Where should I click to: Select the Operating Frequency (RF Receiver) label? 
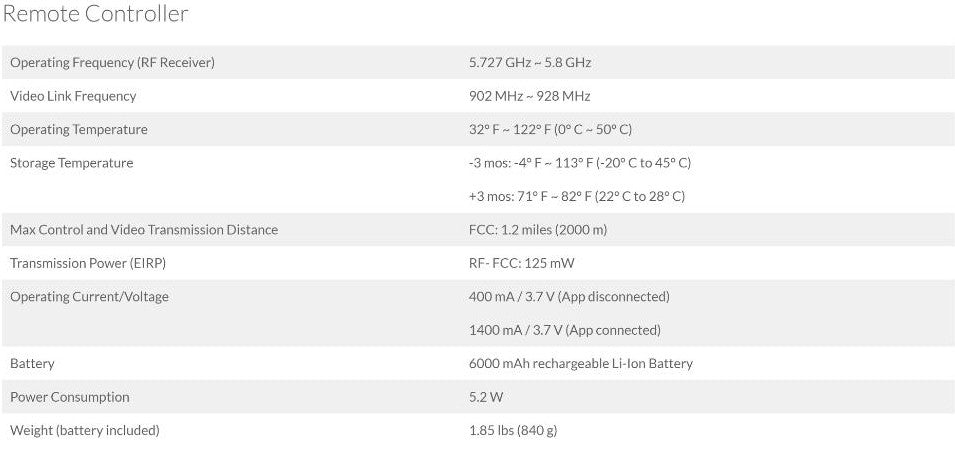(x=112, y=63)
